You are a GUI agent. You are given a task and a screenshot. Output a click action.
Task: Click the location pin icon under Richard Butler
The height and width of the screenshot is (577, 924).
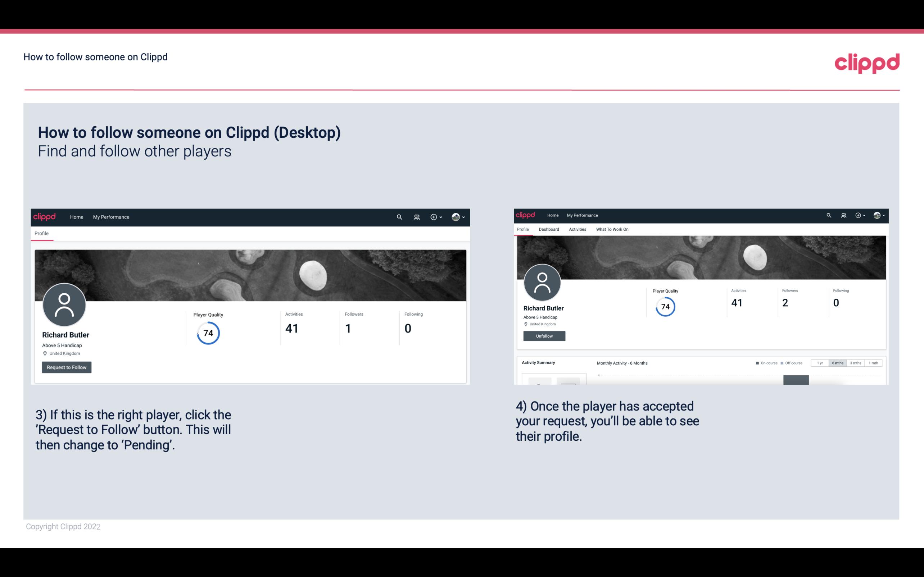[45, 353]
